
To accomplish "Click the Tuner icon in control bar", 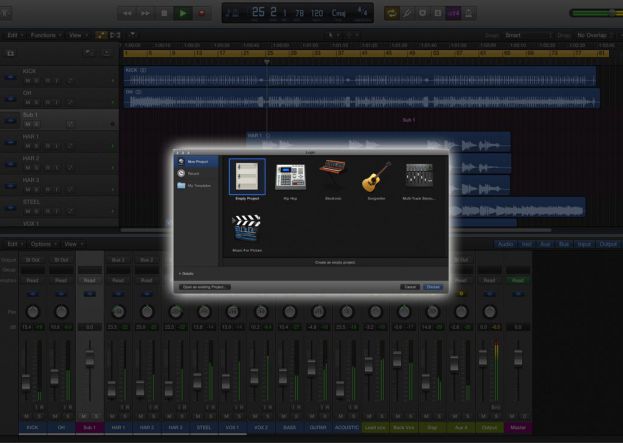I will pos(407,13).
